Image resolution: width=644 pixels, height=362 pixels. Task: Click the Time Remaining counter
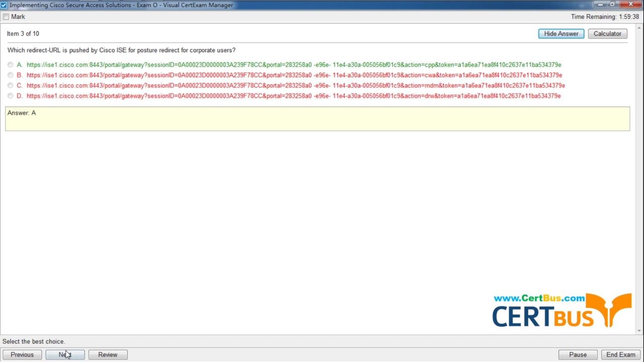(605, 17)
